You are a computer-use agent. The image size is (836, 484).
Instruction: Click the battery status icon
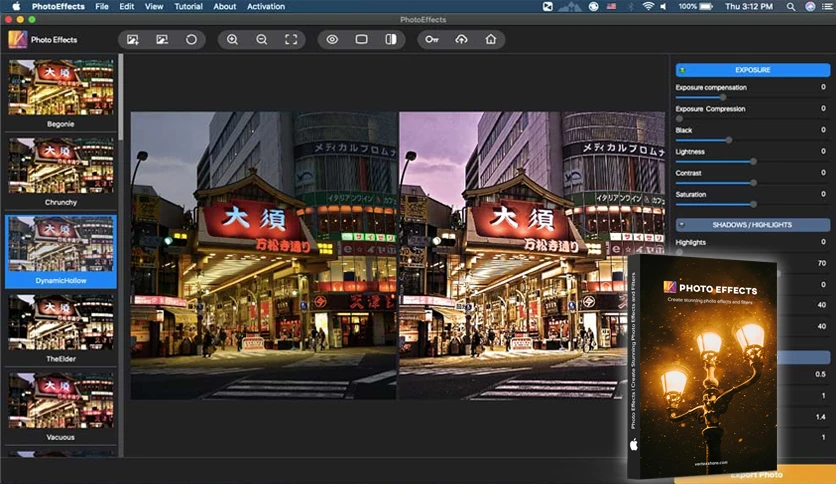coord(706,6)
